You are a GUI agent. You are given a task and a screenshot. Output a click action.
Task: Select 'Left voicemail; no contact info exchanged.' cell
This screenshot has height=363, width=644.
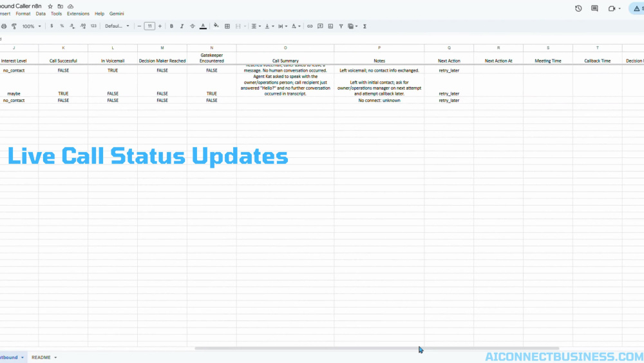coord(379,70)
